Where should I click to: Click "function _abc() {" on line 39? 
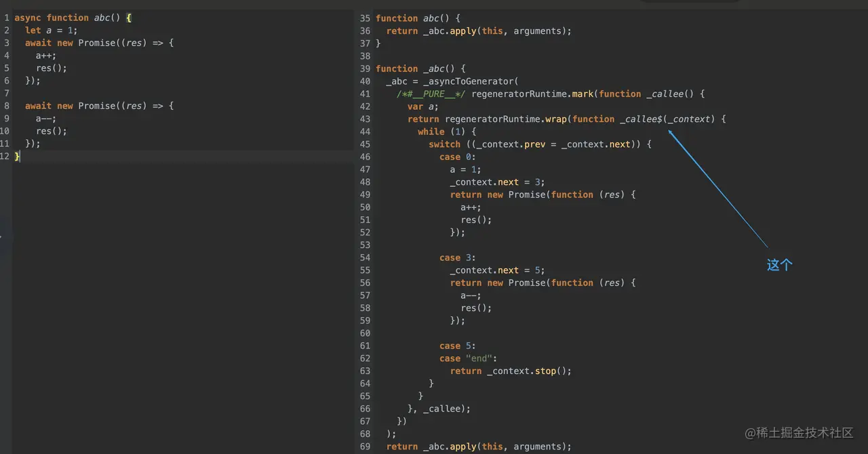coord(420,68)
